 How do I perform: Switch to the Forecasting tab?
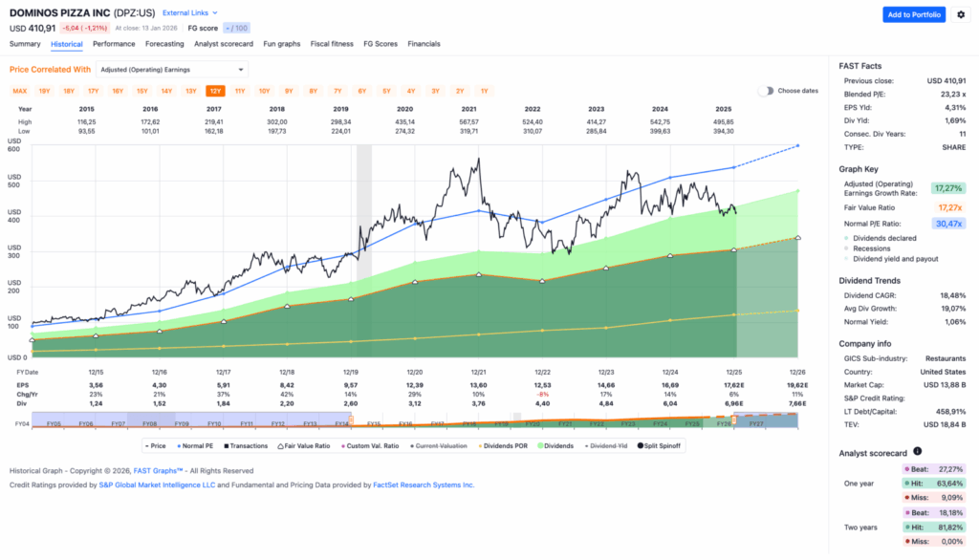pyautogui.click(x=164, y=43)
